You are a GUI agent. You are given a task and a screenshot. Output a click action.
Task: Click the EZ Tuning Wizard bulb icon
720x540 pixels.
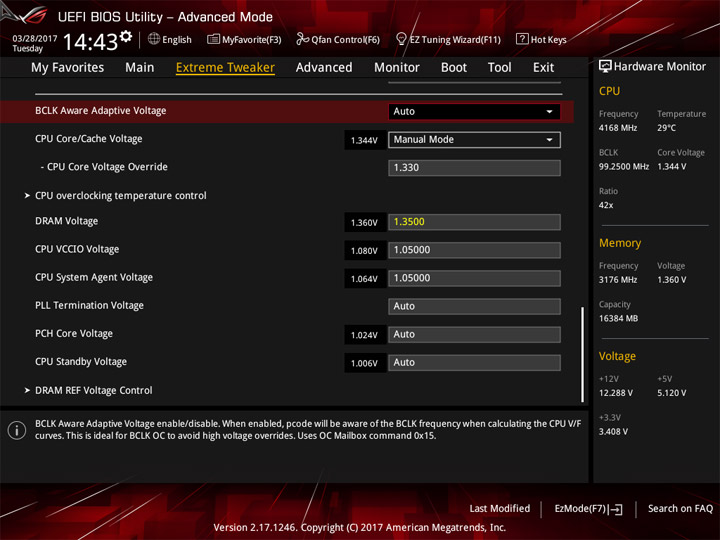(x=401, y=39)
